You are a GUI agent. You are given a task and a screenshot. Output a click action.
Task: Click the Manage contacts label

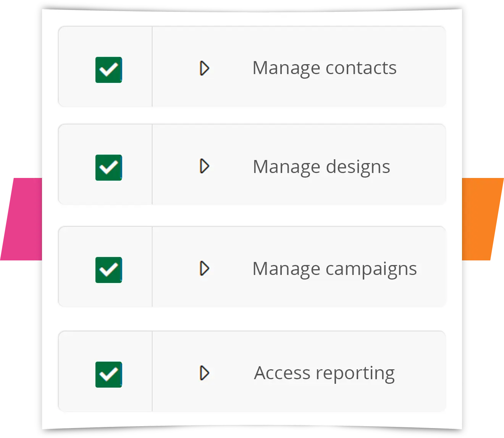pyautogui.click(x=325, y=68)
